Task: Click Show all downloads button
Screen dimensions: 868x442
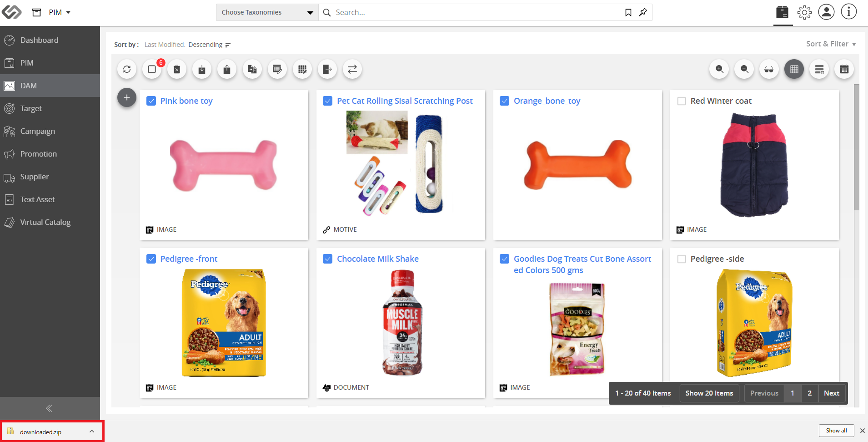Action: [x=836, y=431]
